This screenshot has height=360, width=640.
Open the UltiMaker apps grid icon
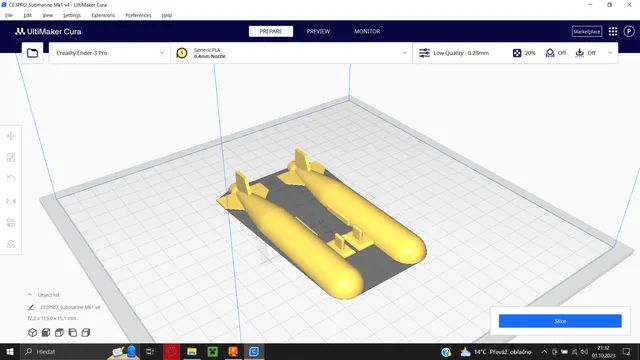613,31
